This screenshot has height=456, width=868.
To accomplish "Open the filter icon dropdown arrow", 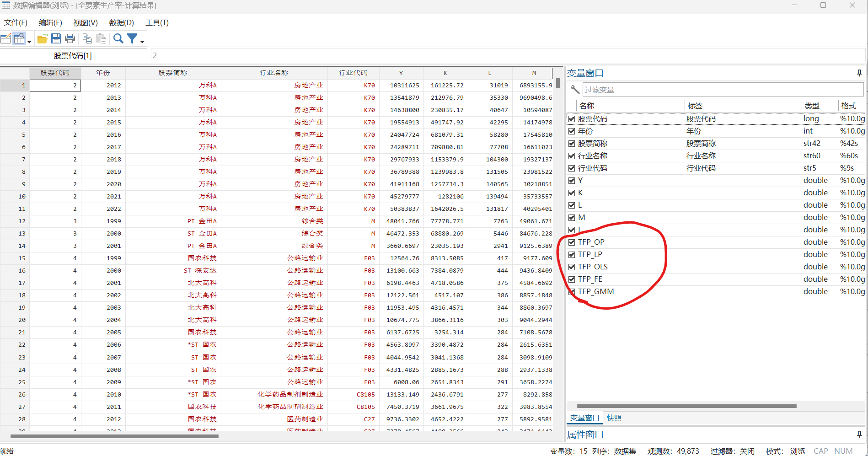I will tap(142, 41).
